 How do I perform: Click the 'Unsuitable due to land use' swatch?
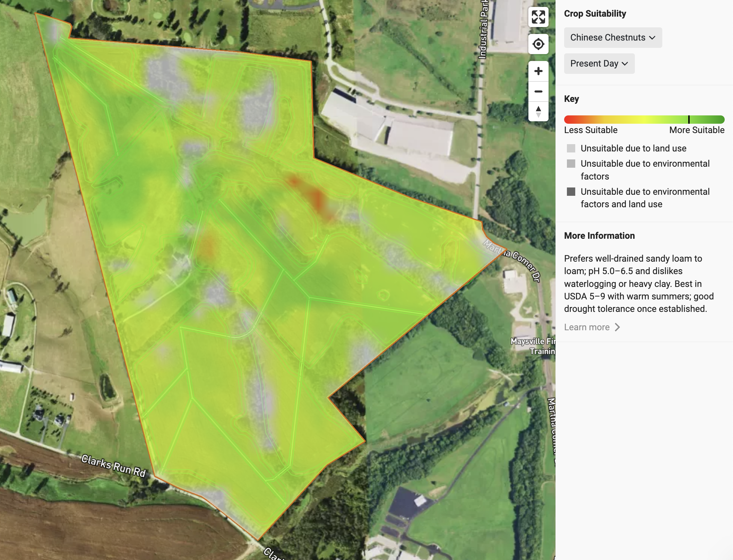pyautogui.click(x=571, y=148)
